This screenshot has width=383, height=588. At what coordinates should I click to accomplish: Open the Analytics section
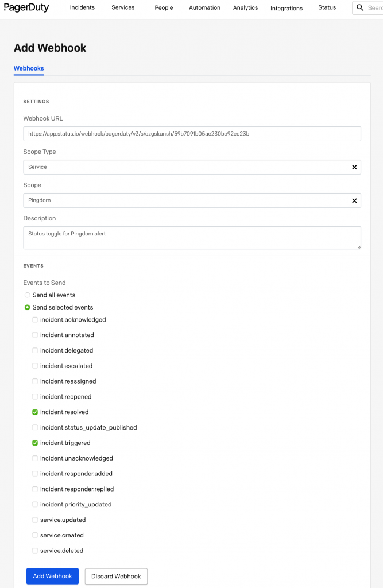pyautogui.click(x=245, y=7)
